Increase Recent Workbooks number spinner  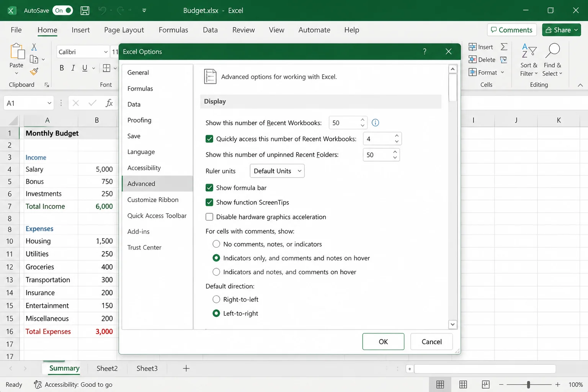362,119
